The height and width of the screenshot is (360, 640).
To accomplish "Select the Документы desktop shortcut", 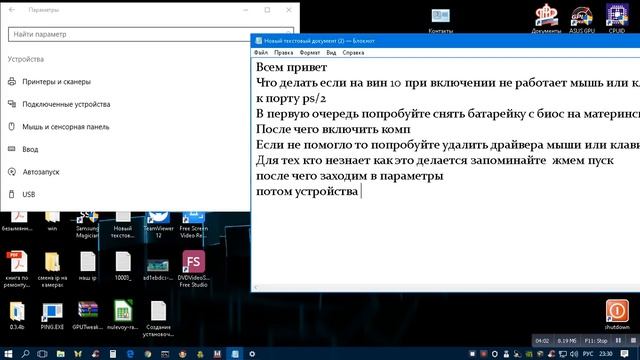I will (546, 19).
